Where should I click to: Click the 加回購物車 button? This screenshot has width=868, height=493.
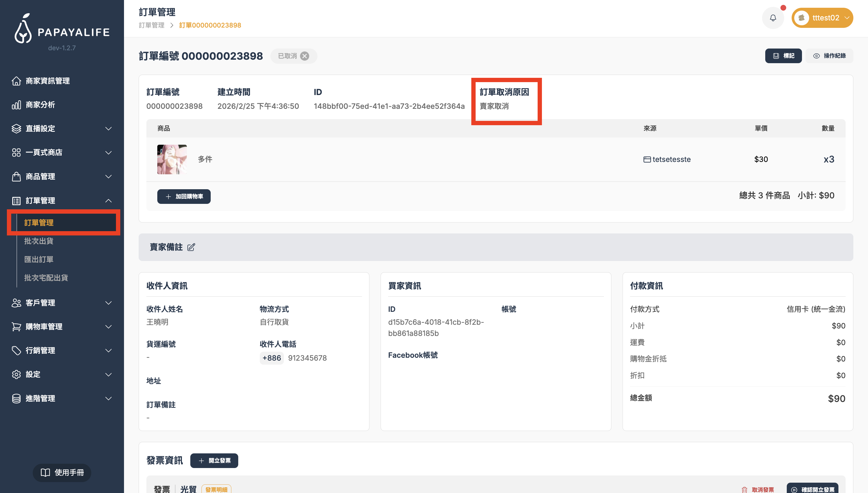click(x=184, y=196)
